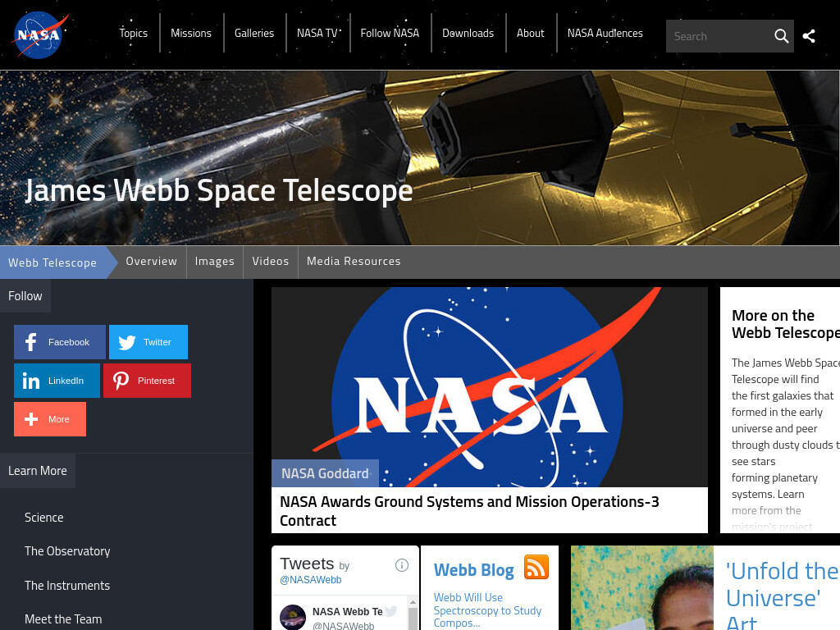This screenshot has height=630, width=840.
Task: Follow on Facebook
Action: pyautogui.click(x=59, y=342)
